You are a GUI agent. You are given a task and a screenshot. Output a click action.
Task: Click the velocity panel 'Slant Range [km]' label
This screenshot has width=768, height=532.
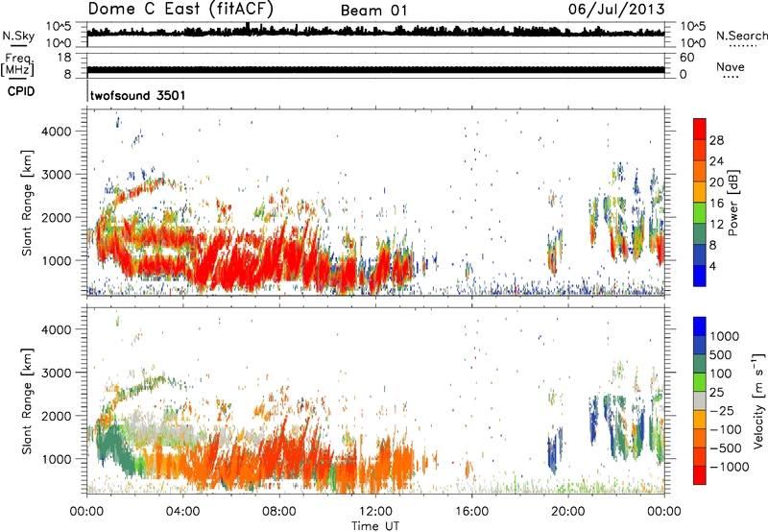[27, 401]
